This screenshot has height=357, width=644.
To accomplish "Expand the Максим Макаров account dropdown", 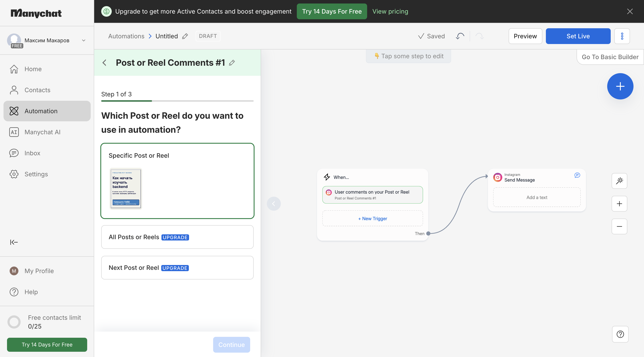I will [84, 40].
